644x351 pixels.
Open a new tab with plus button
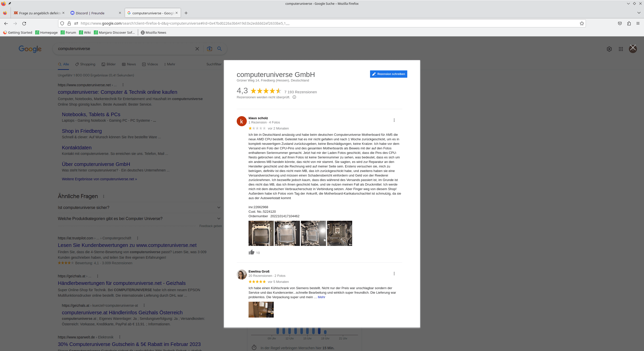pos(186,13)
